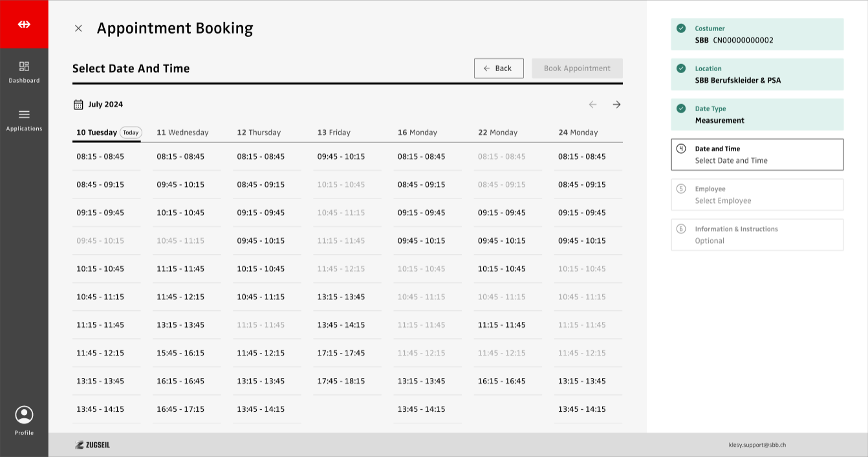Click the klesy.support@sbb.ch email link
The height and width of the screenshot is (457, 868).
click(x=757, y=445)
